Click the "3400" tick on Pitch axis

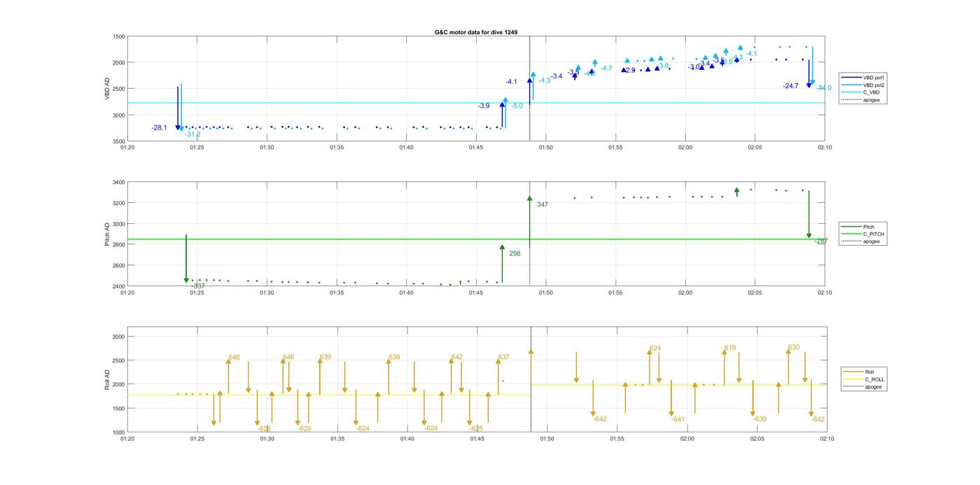[x=118, y=183]
